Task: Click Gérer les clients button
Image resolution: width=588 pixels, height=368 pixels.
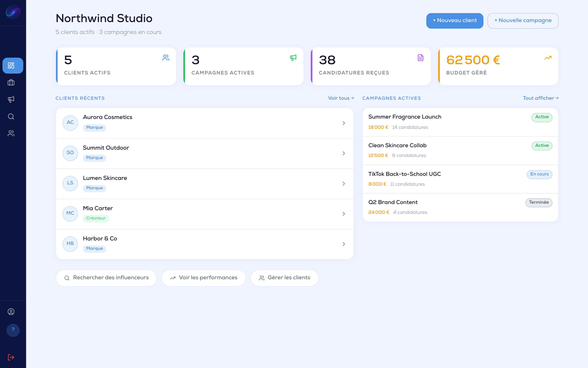Action: 285,278
